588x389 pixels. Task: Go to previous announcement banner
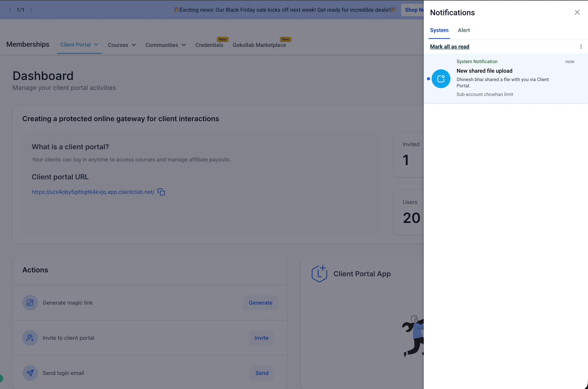tap(10, 10)
